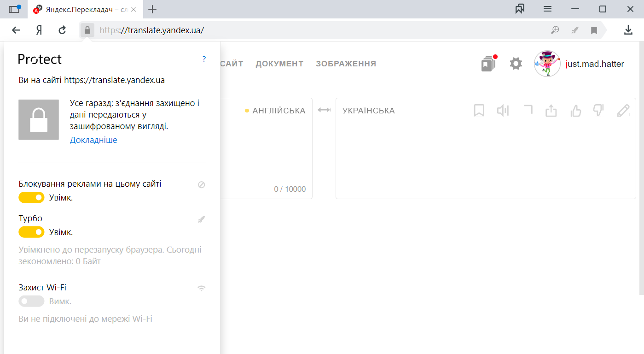Click the page vertical scrollbar
644x354 pixels.
642,168
